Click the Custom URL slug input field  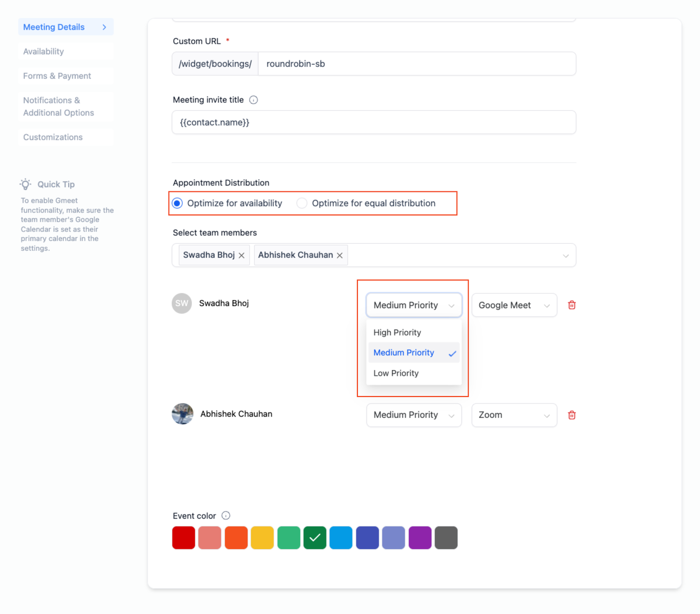416,64
